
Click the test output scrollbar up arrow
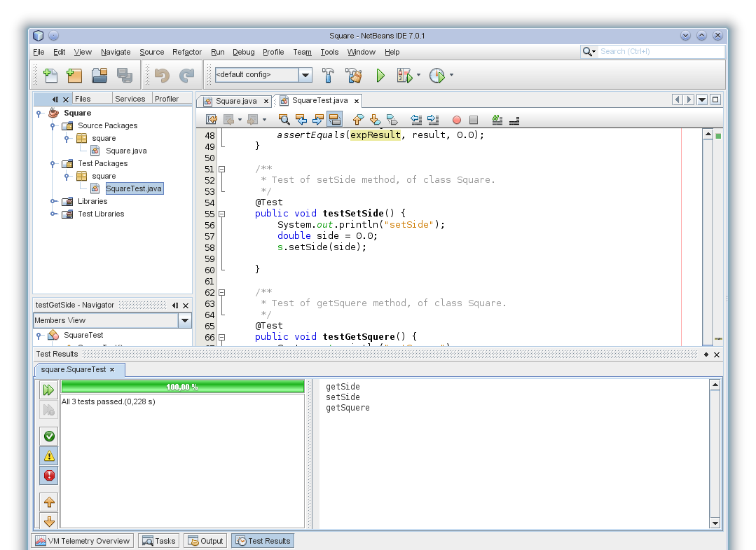point(715,385)
